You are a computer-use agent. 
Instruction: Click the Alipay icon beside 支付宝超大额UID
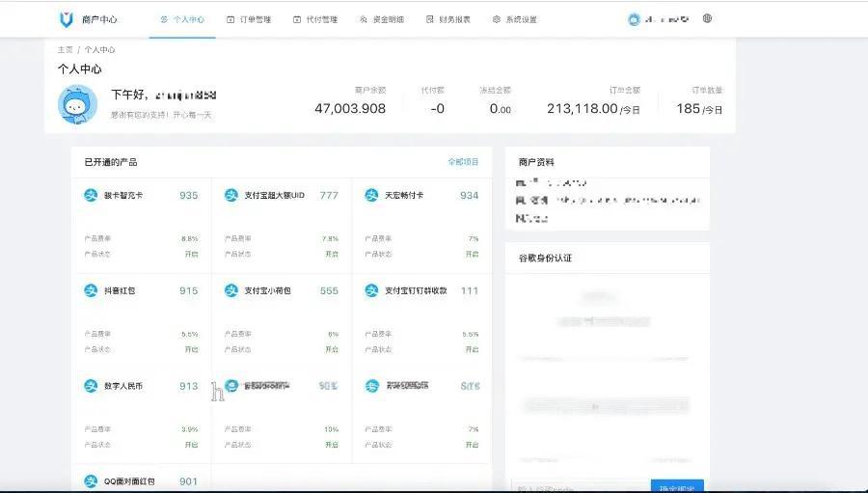click(x=231, y=195)
